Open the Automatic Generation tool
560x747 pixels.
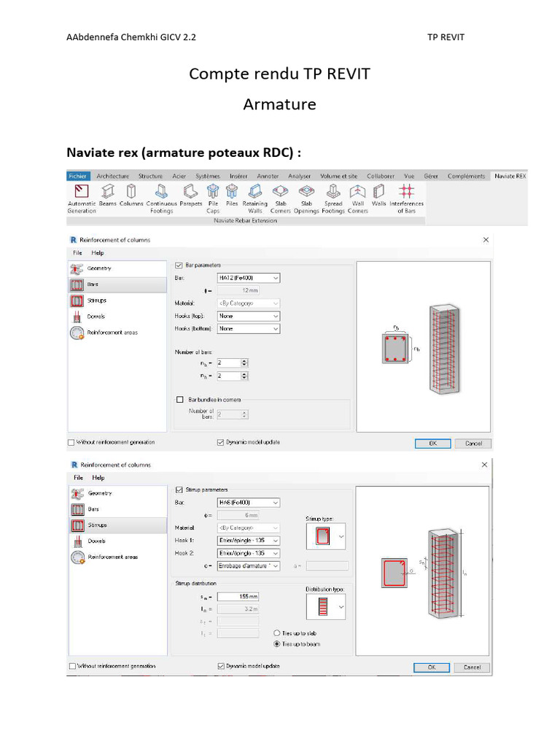[x=82, y=198]
